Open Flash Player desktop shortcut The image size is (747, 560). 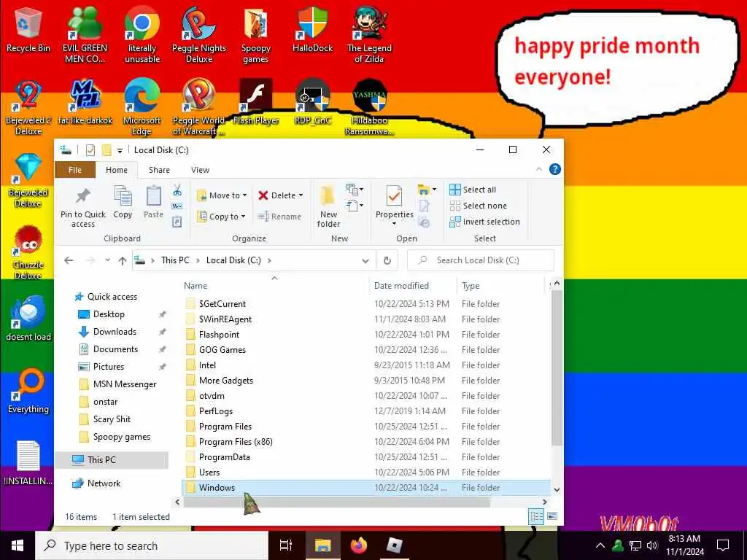coord(256,103)
